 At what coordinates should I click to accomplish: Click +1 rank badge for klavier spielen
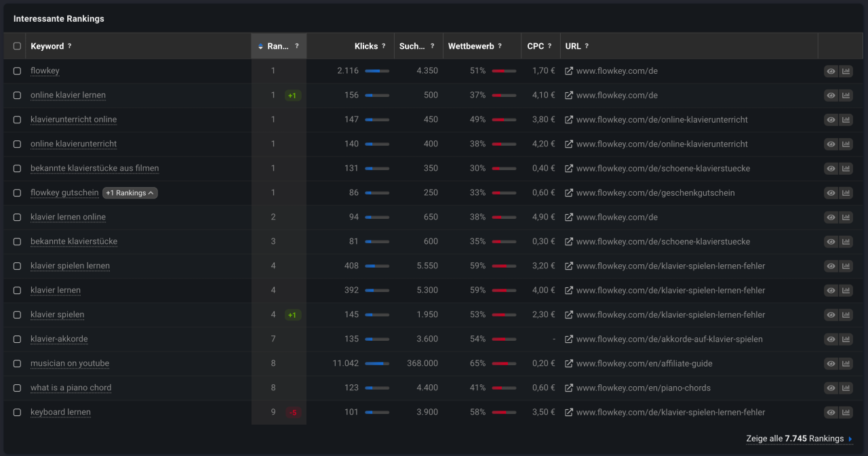coord(292,315)
